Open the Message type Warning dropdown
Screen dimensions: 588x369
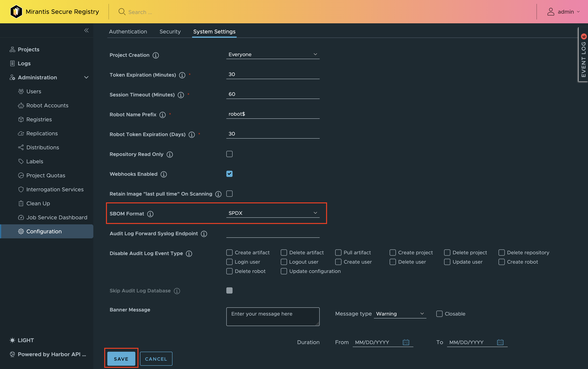click(x=400, y=314)
